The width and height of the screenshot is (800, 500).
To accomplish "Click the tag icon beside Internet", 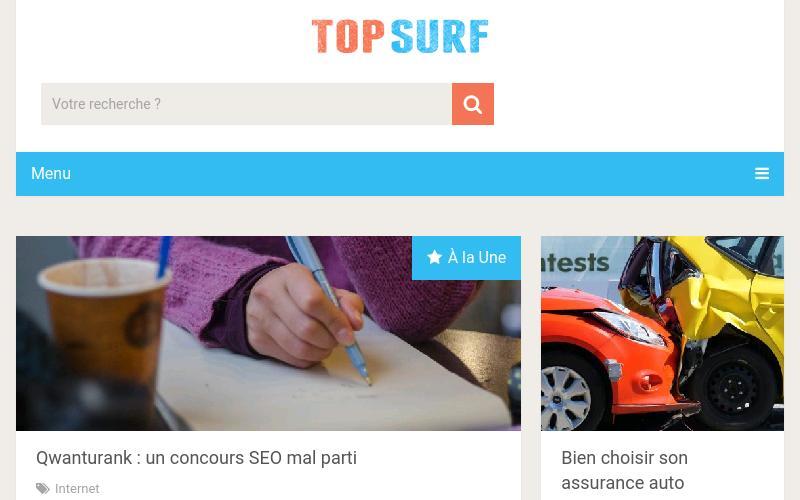I will pyautogui.click(x=43, y=489).
